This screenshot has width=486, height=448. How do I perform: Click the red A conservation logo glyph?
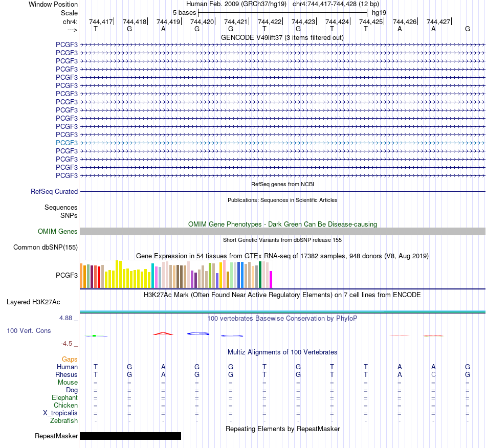pos(163,333)
